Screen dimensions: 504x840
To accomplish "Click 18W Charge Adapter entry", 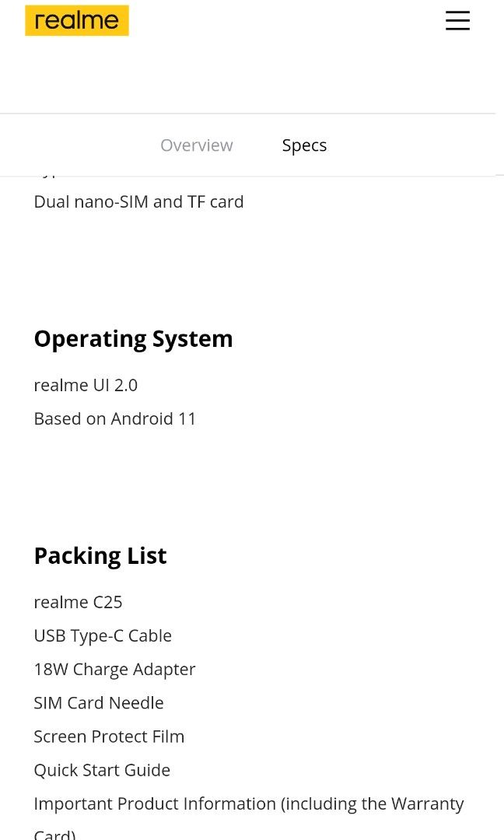I will pos(114,669).
